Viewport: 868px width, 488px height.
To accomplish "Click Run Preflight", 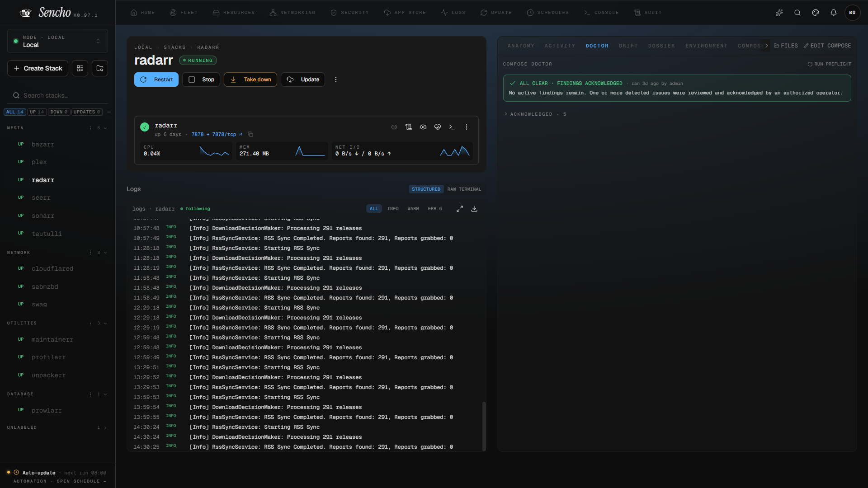I will [x=829, y=64].
